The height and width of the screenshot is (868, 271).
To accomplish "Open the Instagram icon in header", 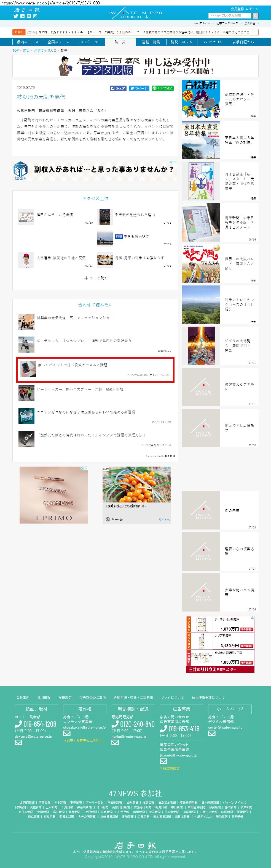I will coord(35,16).
